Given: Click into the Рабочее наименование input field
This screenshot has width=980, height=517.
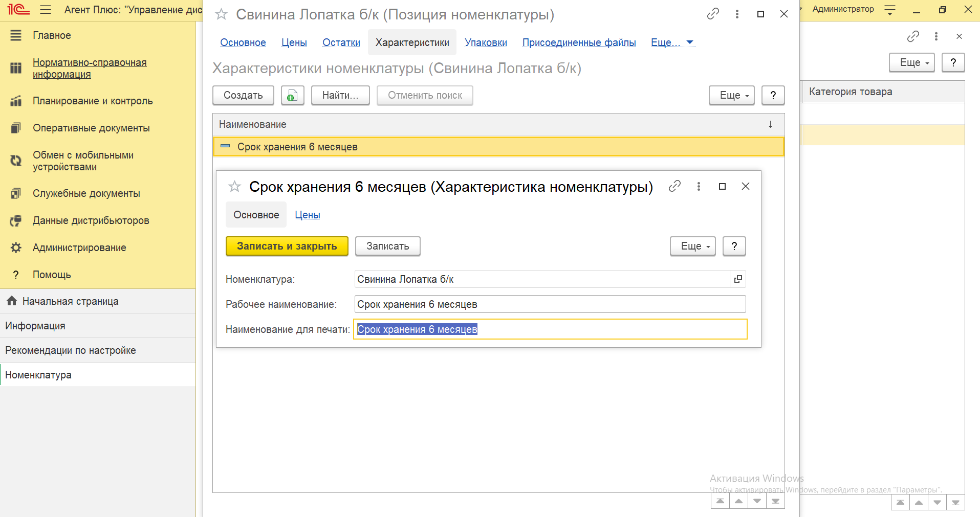Looking at the screenshot, I should pyautogui.click(x=550, y=304).
